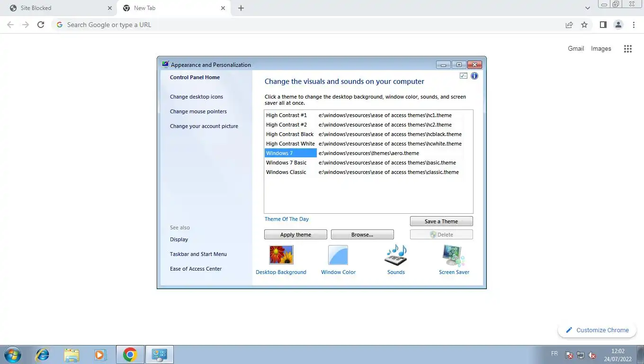Click the FR language indicator
The height and width of the screenshot is (364, 644).
click(x=555, y=354)
